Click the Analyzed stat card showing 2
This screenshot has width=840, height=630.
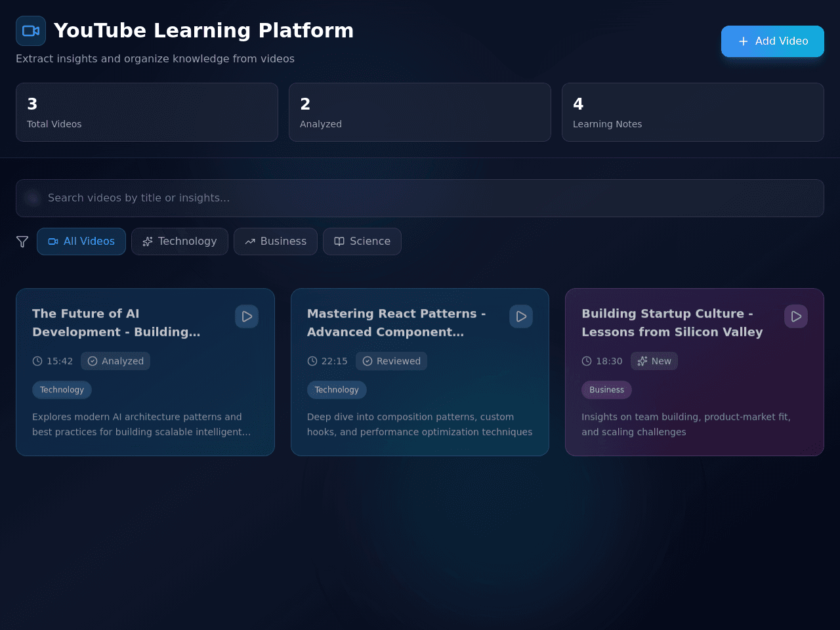pos(420,112)
